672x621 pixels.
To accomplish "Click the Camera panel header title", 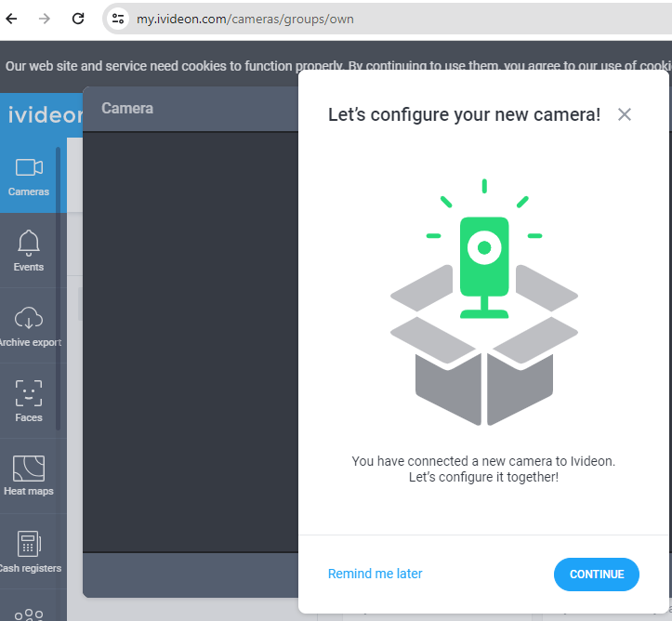I will 127,109.
